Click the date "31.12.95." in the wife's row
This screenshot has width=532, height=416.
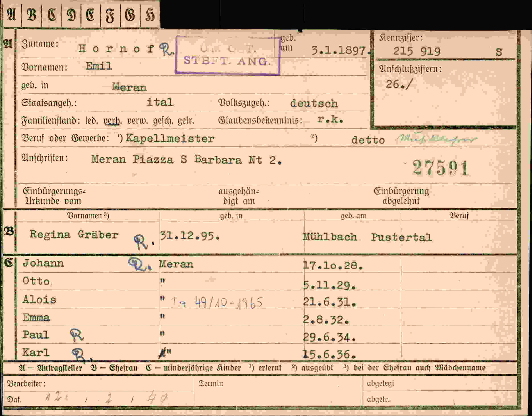point(190,236)
